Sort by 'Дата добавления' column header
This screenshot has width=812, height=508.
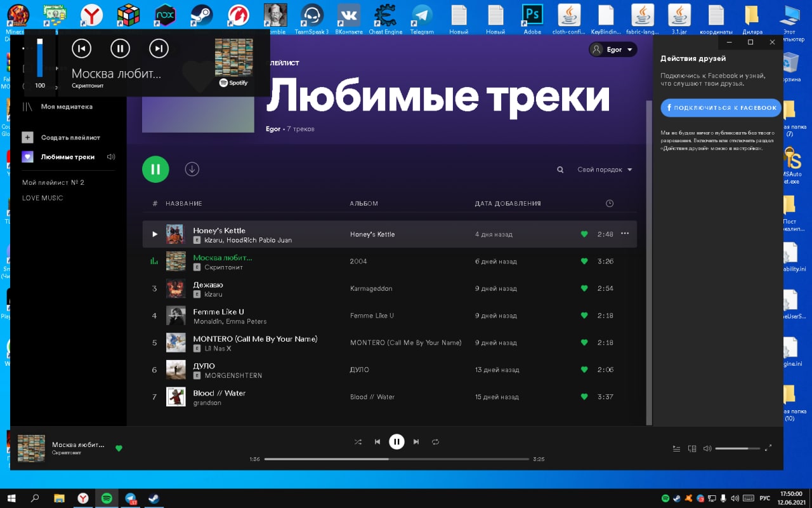[x=508, y=204]
